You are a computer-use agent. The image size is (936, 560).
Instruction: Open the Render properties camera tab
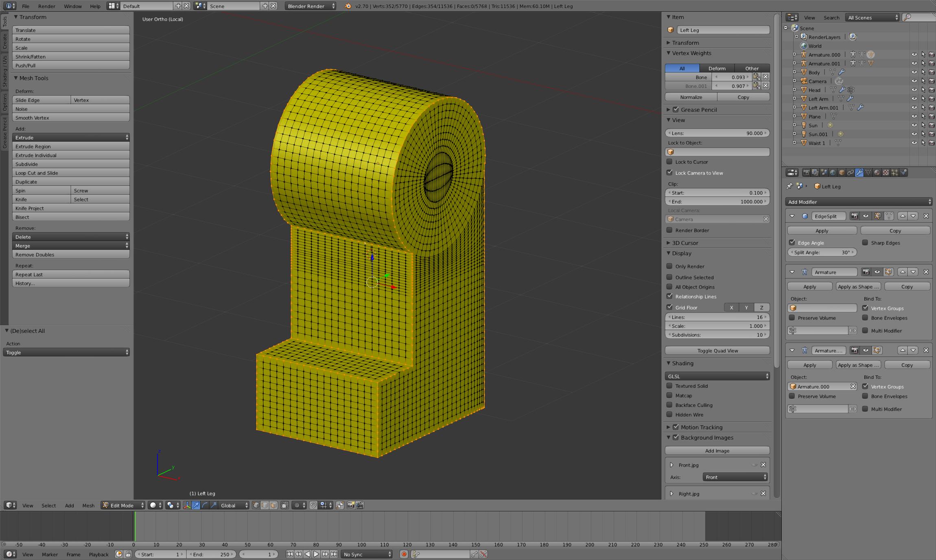[x=806, y=173]
